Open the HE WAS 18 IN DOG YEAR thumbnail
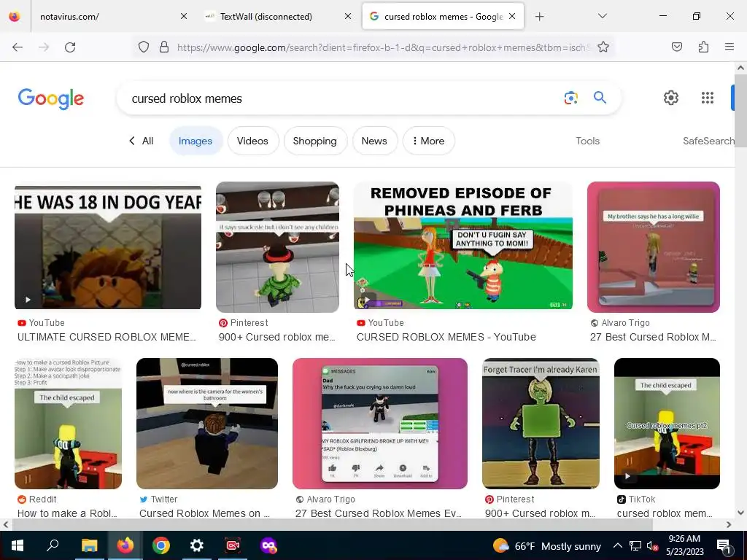 click(x=108, y=247)
